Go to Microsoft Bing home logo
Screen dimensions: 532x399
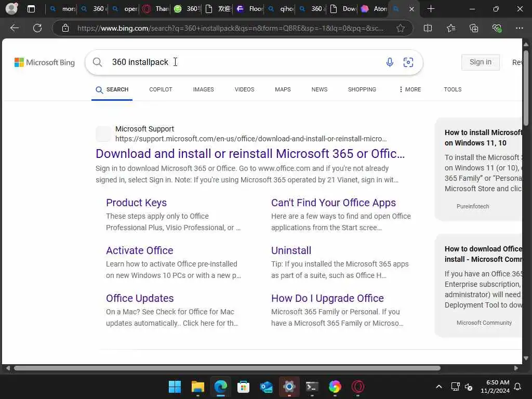point(45,62)
